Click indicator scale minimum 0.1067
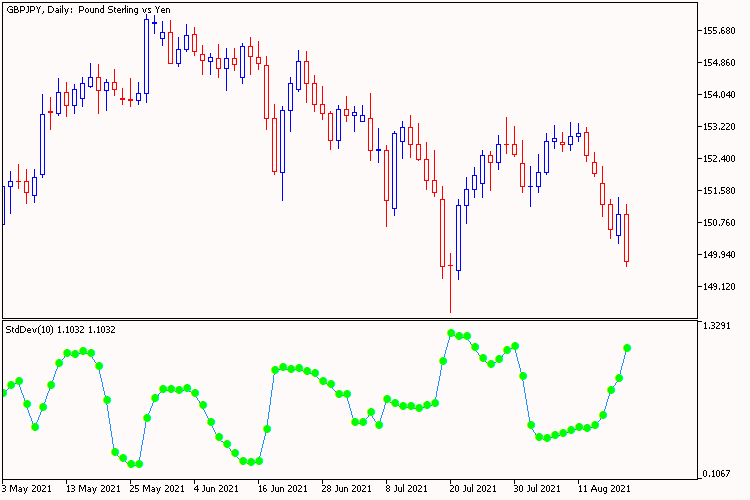The height and width of the screenshot is (500, 750). (x=717, y=474)
